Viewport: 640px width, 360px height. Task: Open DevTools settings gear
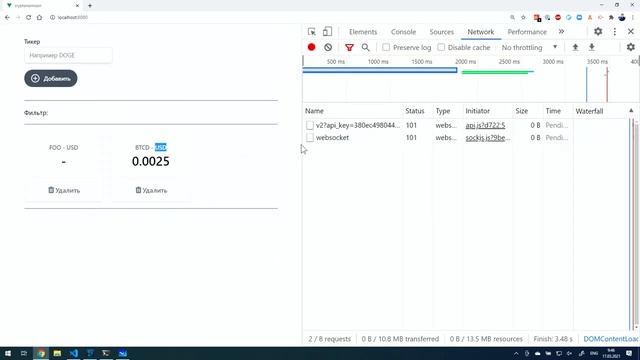(x=598, y=31)
